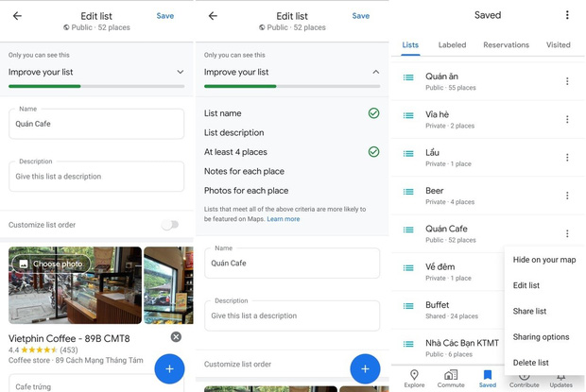Click the At least 4 places checkmark

point(373,152)
